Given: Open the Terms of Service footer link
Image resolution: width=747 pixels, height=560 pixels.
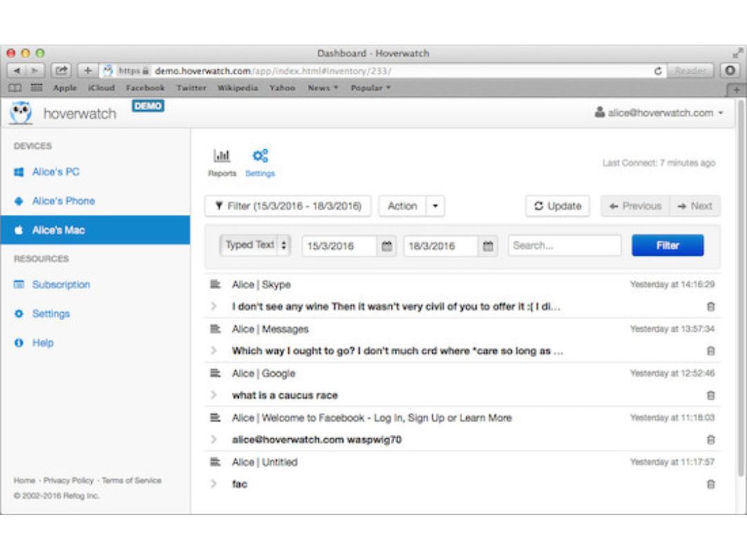Looking at the screenshot, I should 131,480.
